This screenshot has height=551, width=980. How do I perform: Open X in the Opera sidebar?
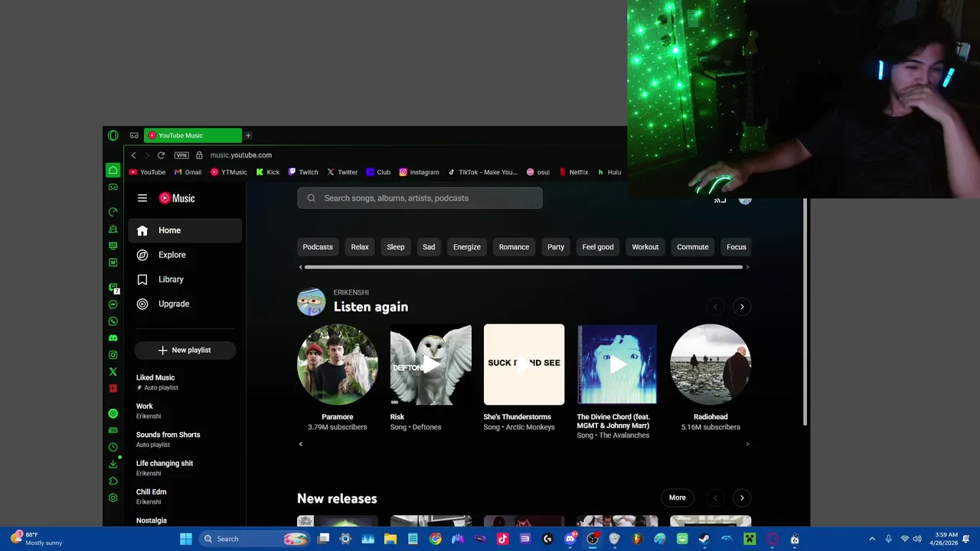pyautogui.click(x=113, y=372)
